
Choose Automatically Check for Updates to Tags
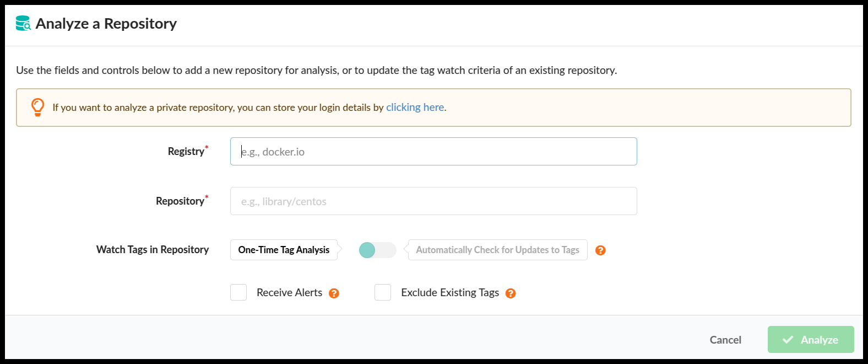[497, 250]
